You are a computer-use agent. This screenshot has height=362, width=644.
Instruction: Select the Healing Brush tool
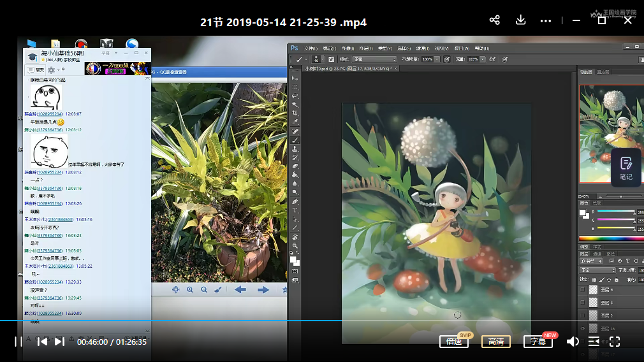[x=295, y=131]
